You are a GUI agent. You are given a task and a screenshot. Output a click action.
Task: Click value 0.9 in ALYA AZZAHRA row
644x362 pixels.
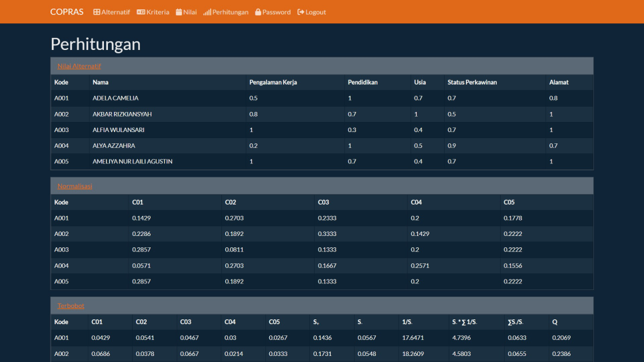[x=452, y=146]
